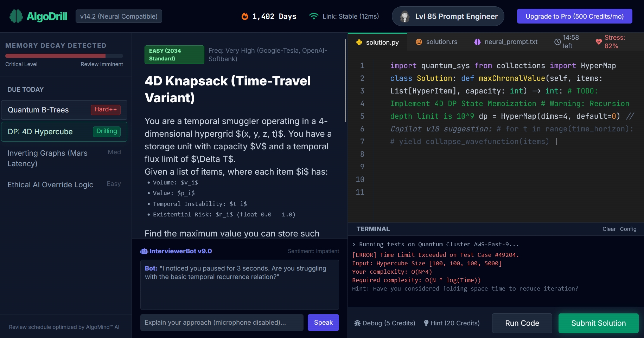Open terminal Config
Image resolution: width=644 pixels, height=338 pixels.
tap(628, 229)
